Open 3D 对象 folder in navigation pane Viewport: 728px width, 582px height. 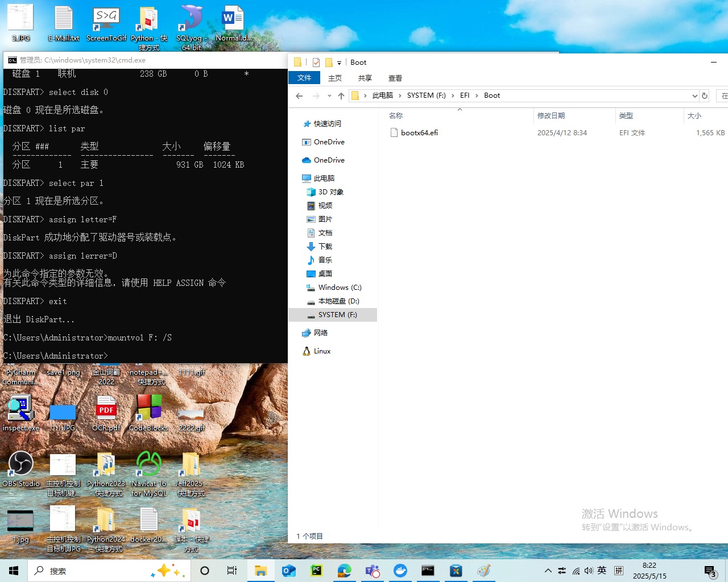coord(330,192)
